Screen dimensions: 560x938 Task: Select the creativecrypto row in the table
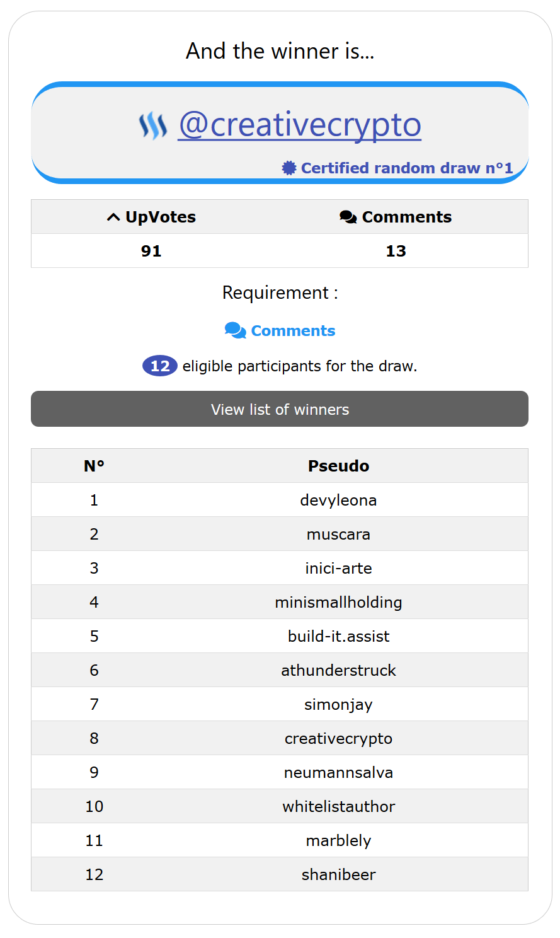(x=338, y=738)
